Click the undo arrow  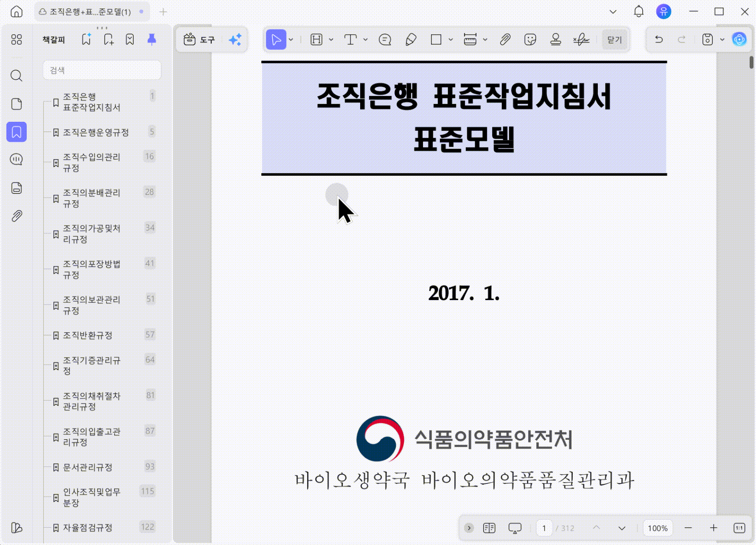coord(659,40)
